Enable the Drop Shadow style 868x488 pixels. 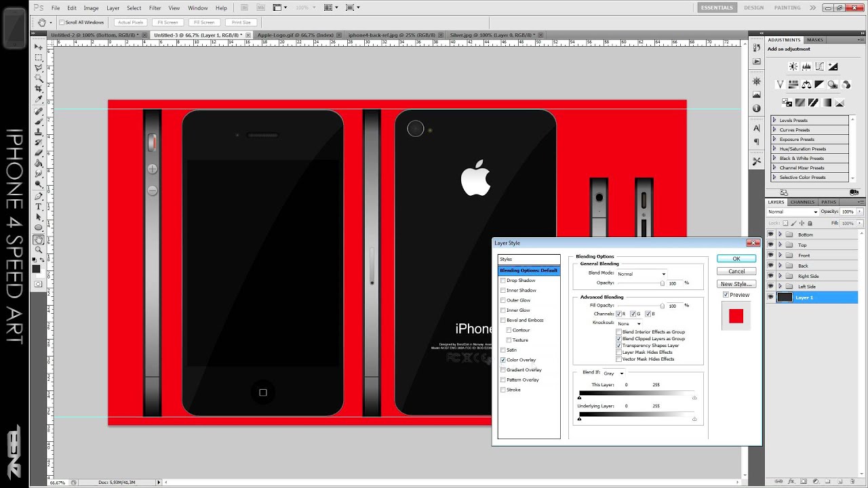point(502,281)
